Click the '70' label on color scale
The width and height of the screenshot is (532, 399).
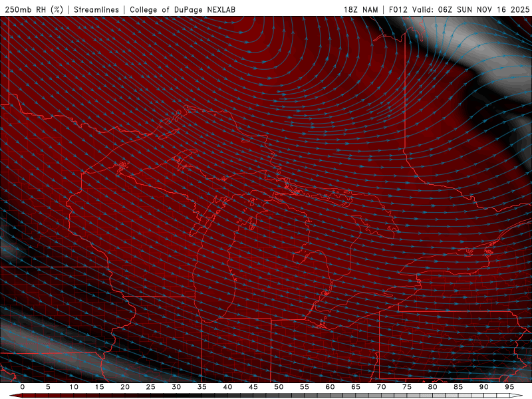(381, 387)
